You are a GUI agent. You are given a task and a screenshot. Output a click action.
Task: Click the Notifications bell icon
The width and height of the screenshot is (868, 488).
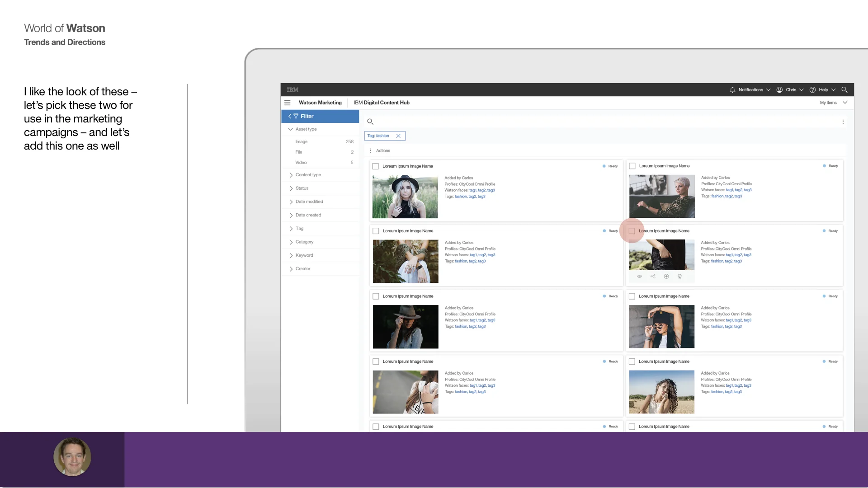tap(732, 90)
